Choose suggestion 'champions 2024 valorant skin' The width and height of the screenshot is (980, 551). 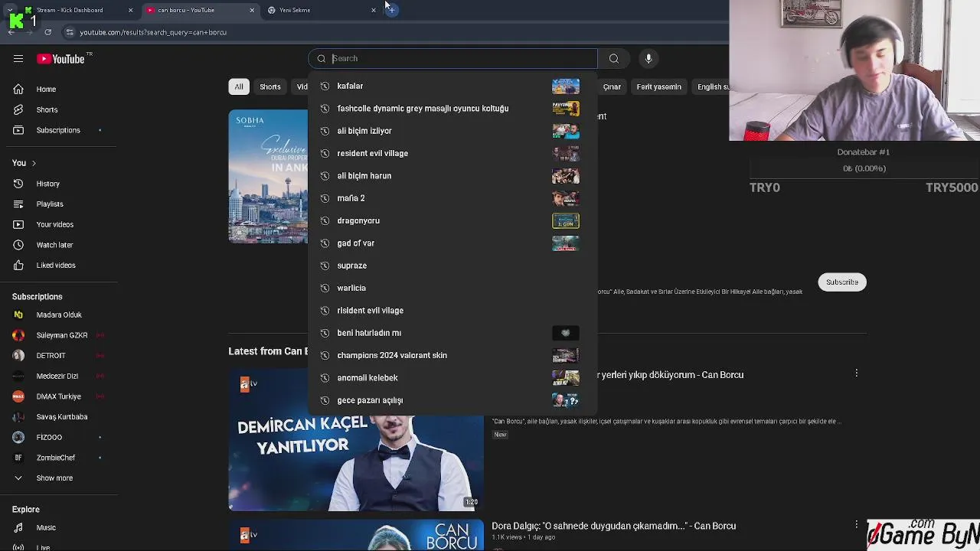452,355
